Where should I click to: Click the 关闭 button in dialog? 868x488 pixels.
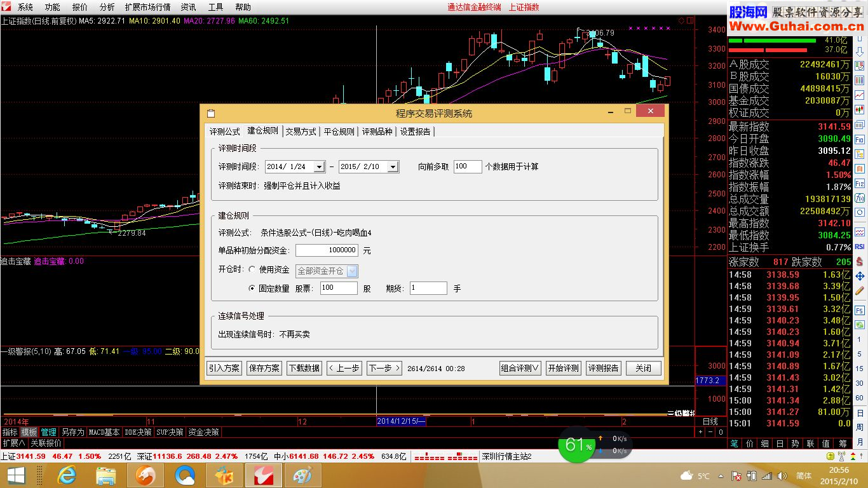click(643, 368)
